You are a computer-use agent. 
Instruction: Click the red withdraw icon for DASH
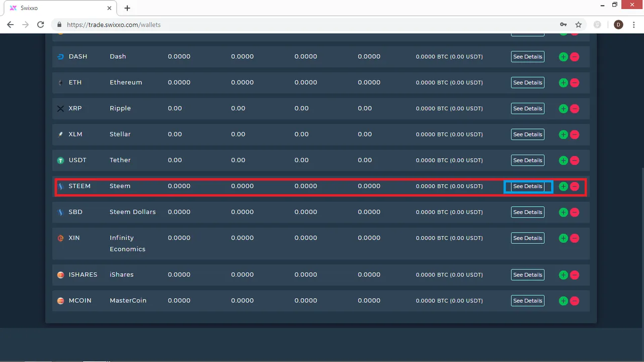click(575, 57)
